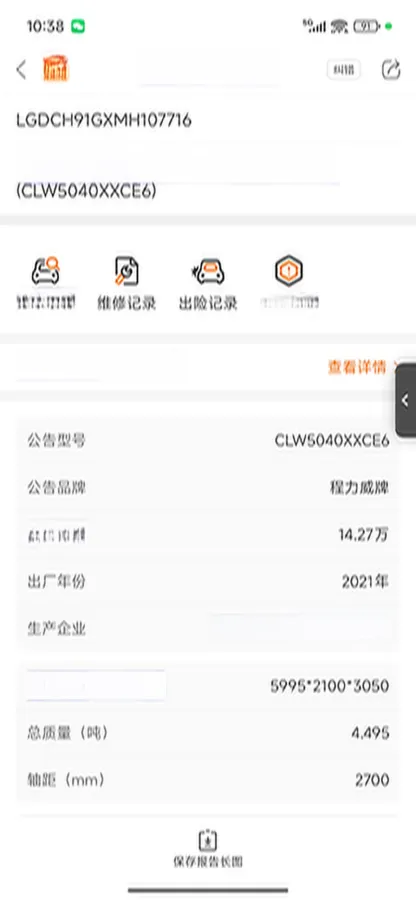Tap the home gesture bar at bottom
The width and height of the screenshot is (416, 900).
click(x=208, y=890)
